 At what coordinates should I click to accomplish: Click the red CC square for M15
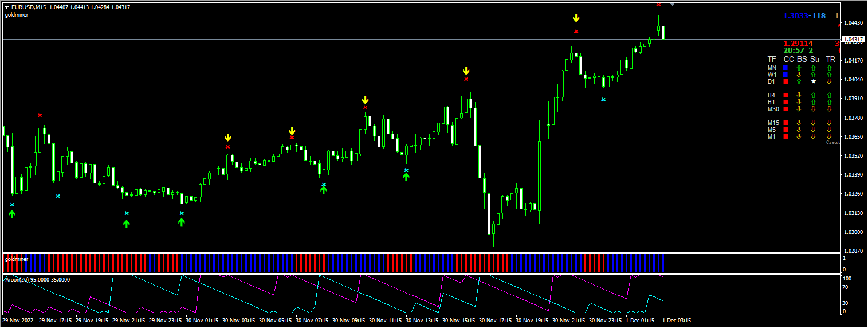tap(786, 123)
